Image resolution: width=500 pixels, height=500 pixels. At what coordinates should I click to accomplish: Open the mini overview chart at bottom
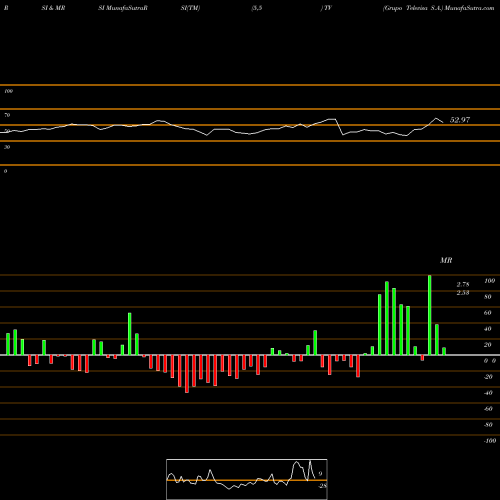[247, 479]
